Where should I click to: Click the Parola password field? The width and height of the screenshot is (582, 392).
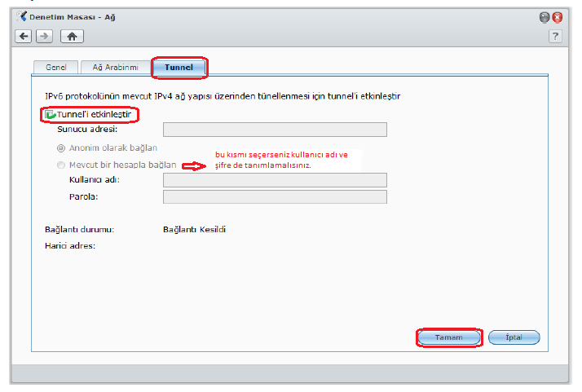tap(275, 196)
